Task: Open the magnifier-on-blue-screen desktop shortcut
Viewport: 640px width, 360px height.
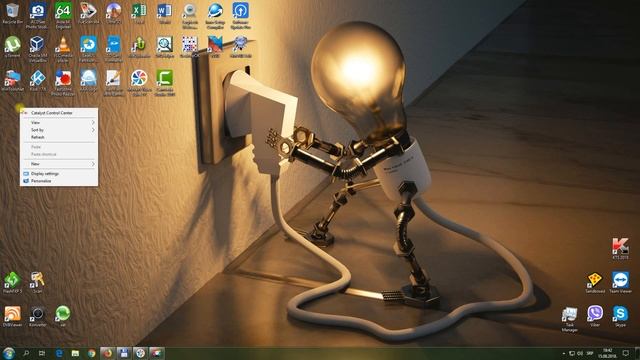Action: pyautogui.click(x=164, y=46)
